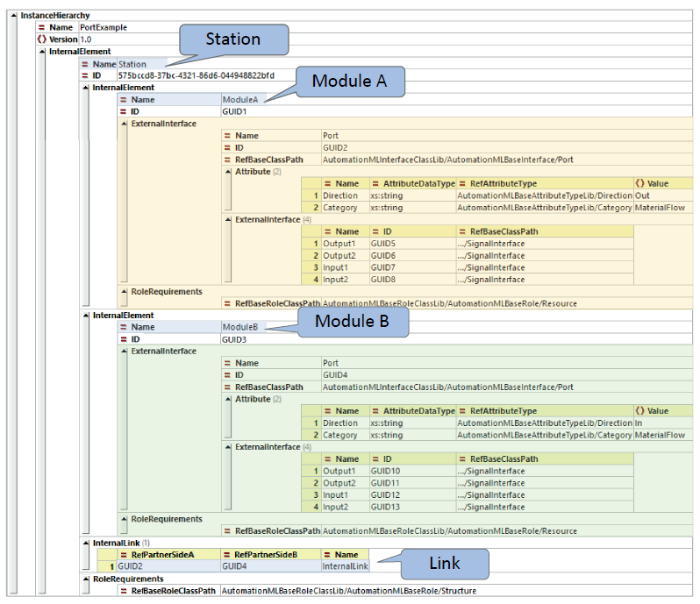Click the equals icon before the 575bccd8 ID row
700x604 pixels.
coord(85,76)
